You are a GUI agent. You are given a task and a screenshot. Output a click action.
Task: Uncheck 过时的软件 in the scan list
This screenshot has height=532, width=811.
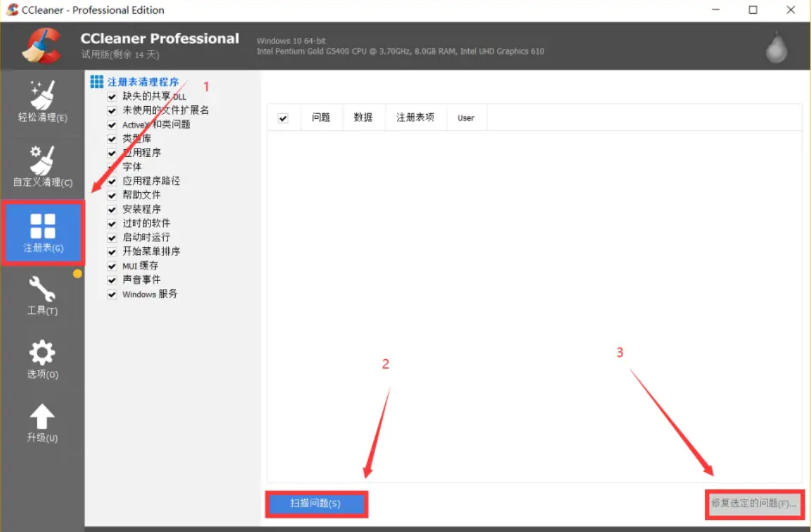(x=111, y=223)
